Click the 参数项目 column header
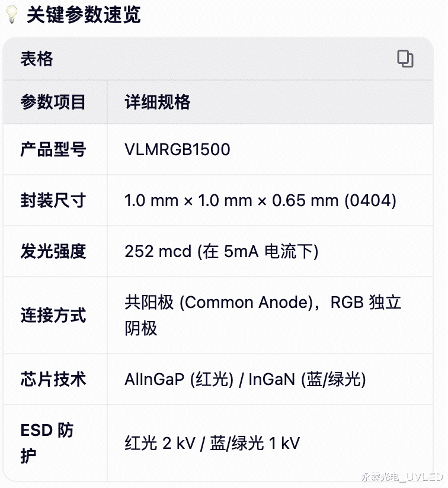The image size is (448, 488). (x=53, y=102)
